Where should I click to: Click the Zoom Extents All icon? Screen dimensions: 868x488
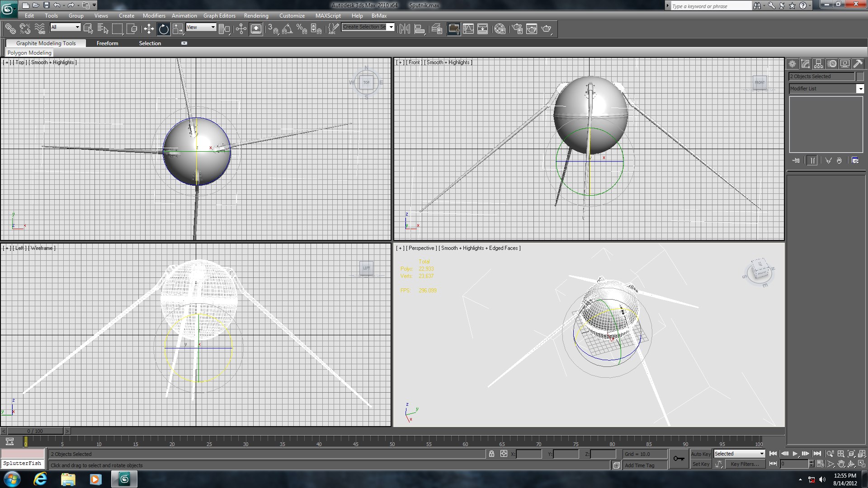pyautogui.click(x=862, y=454)
